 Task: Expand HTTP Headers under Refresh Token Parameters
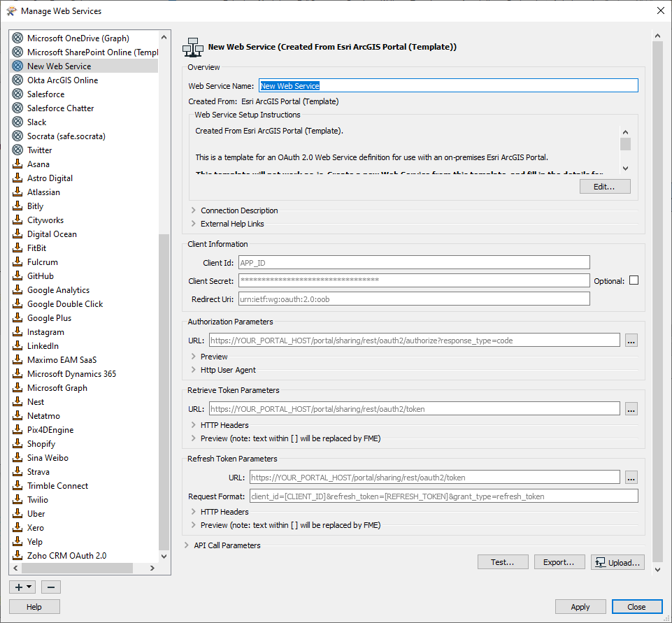pyautogui.click(x=193, y=512)
